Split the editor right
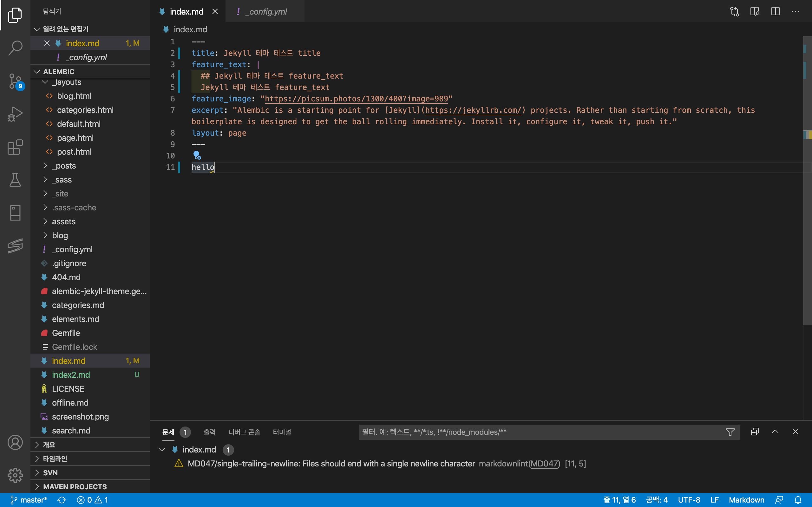This screenshot has height=507, width=812. click(775, 12)
